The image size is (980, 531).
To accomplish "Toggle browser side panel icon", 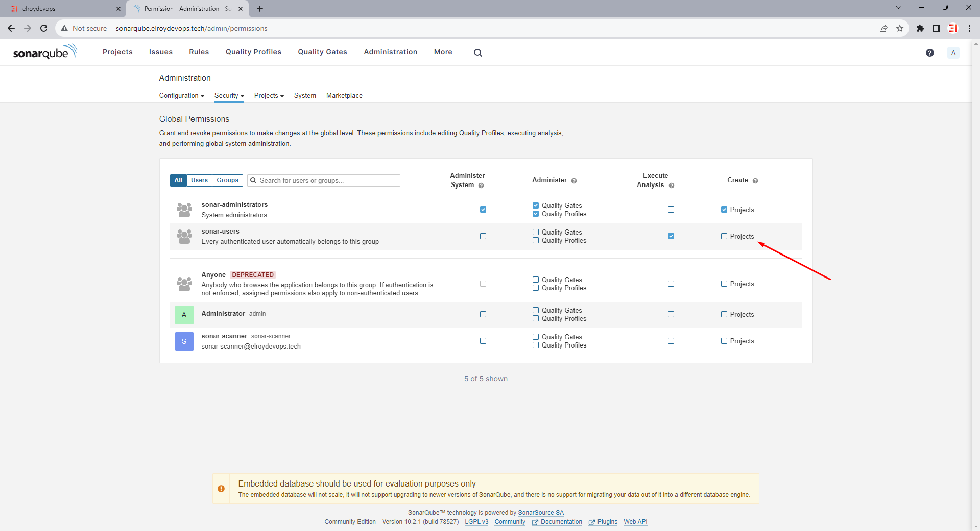I will [x=937, y=28].
